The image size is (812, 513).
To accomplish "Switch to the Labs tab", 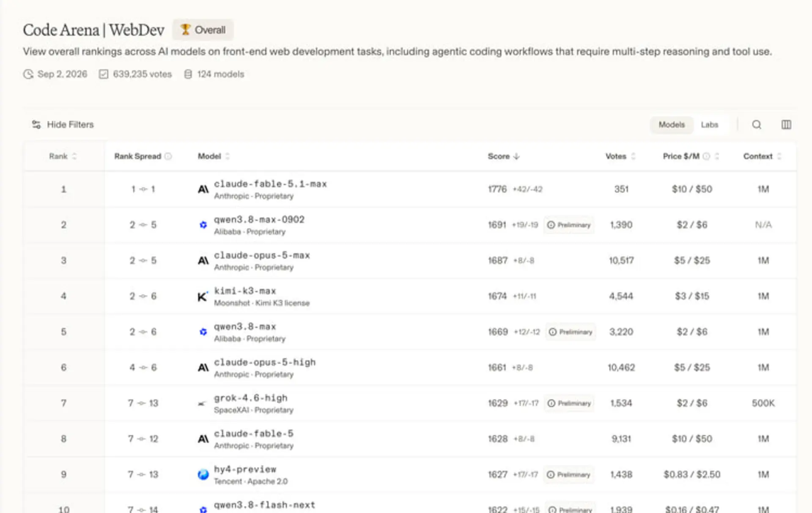I will (710, 125).
